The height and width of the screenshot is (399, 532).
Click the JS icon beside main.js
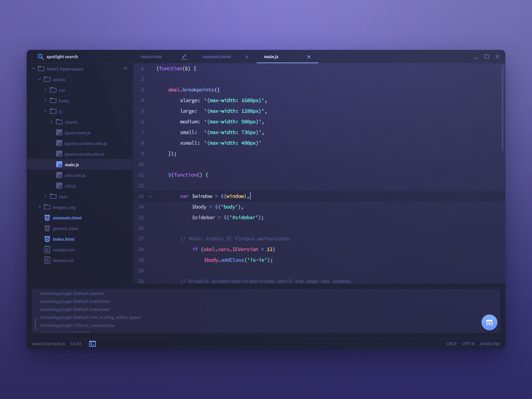click(x=59, y=164)
